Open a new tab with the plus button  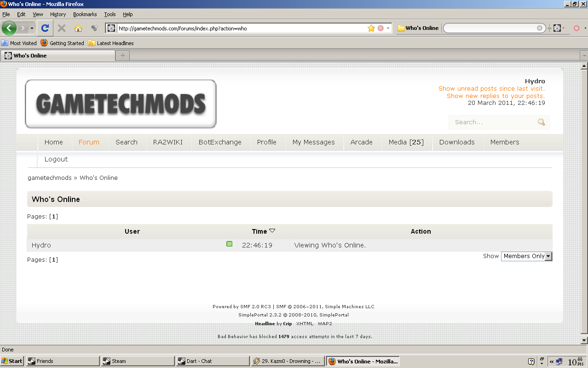click(122, 56)
